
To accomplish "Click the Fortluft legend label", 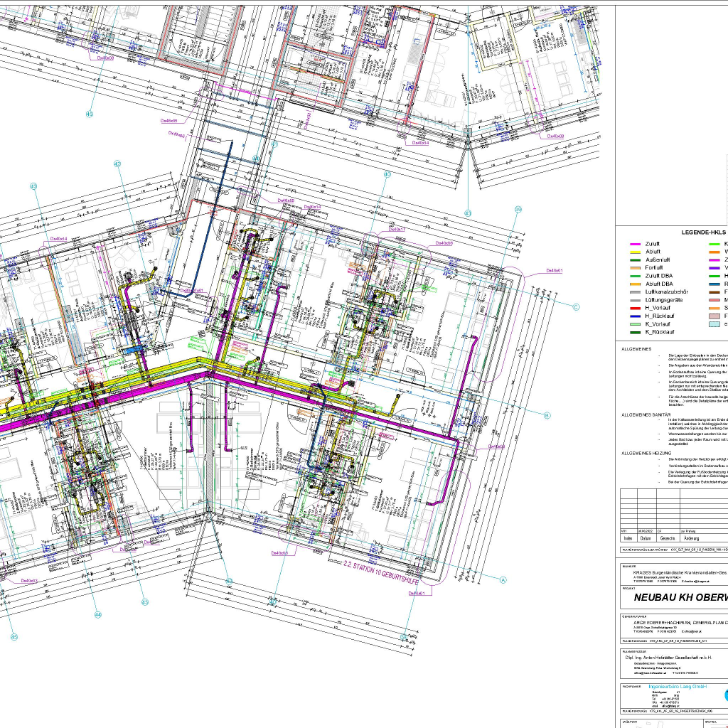I will coord(653,268).
